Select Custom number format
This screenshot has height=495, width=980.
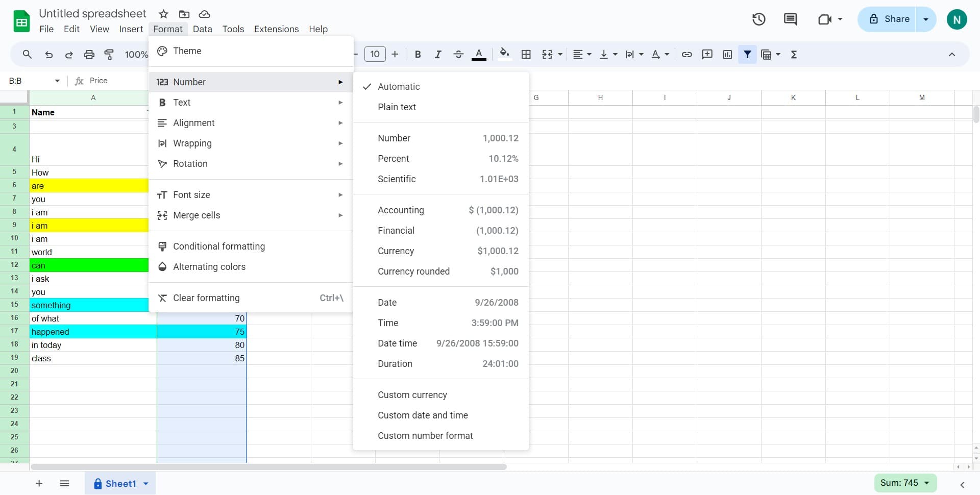pyautogui.click(x=425, y=435)
